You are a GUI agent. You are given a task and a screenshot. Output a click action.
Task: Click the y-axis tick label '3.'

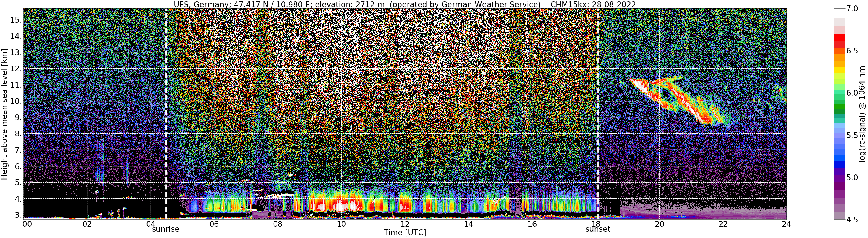click(18, 215)
